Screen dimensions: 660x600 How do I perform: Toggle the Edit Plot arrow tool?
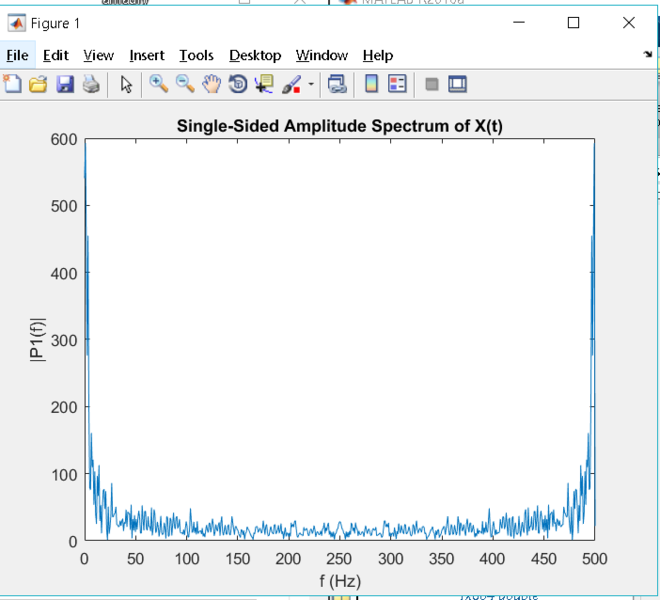pos(126,85)
